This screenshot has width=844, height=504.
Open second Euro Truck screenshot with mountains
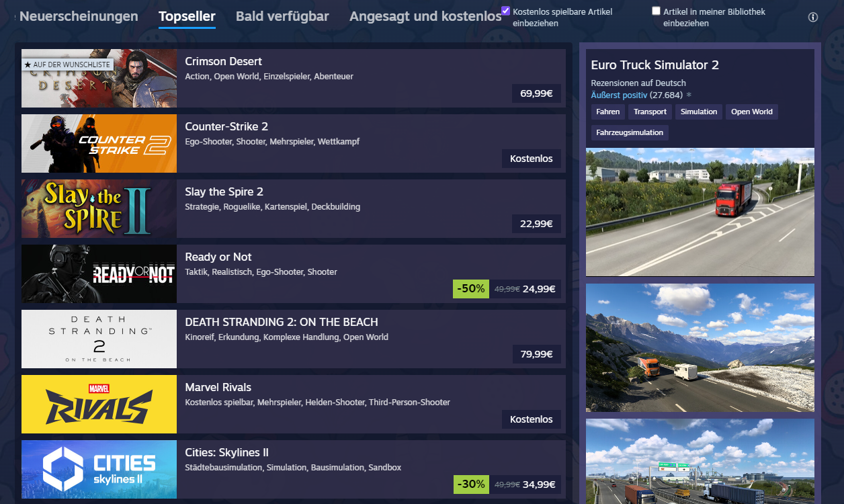click(700, 347)
